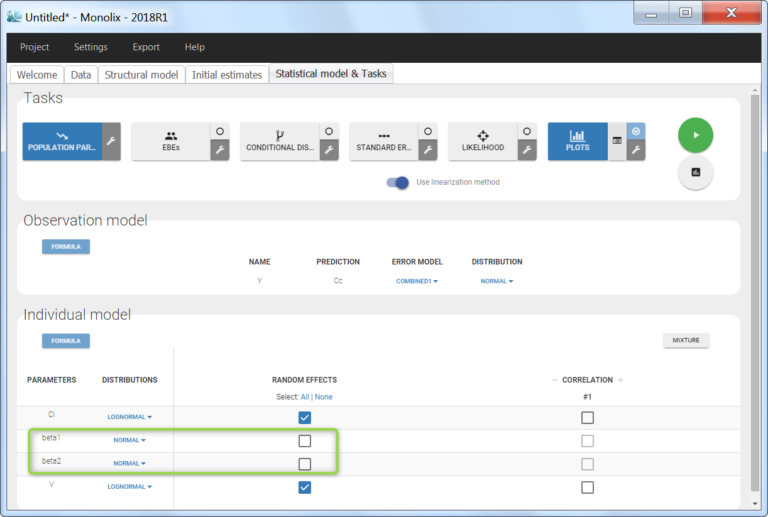Screen dimensions: 768x517
Task: Select the None random effects link
Action: [324, 397]
